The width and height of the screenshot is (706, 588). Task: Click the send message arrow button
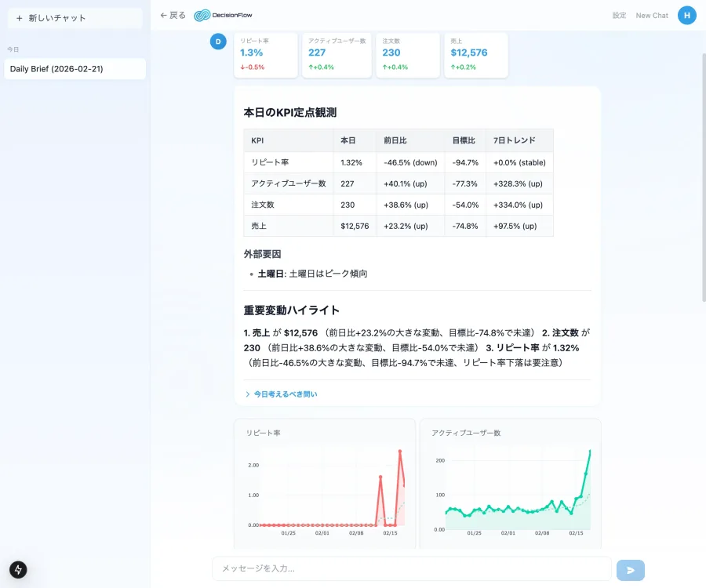pyautogui.click(x=630, y=570)
